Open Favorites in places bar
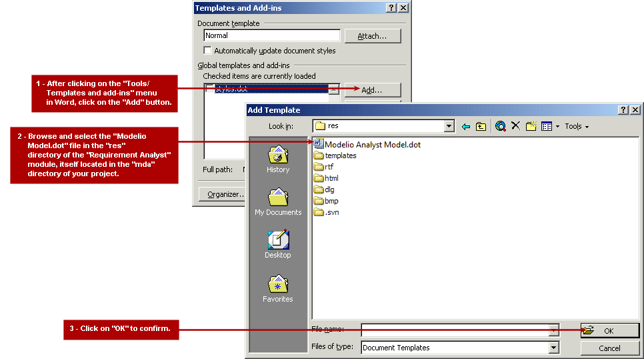Screen dimensions: 644x359 point(278,289)
